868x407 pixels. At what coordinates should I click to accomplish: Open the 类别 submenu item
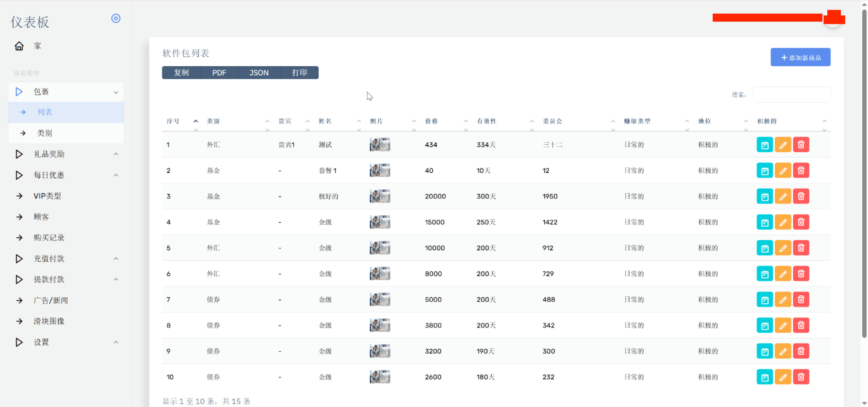point(44,133)
